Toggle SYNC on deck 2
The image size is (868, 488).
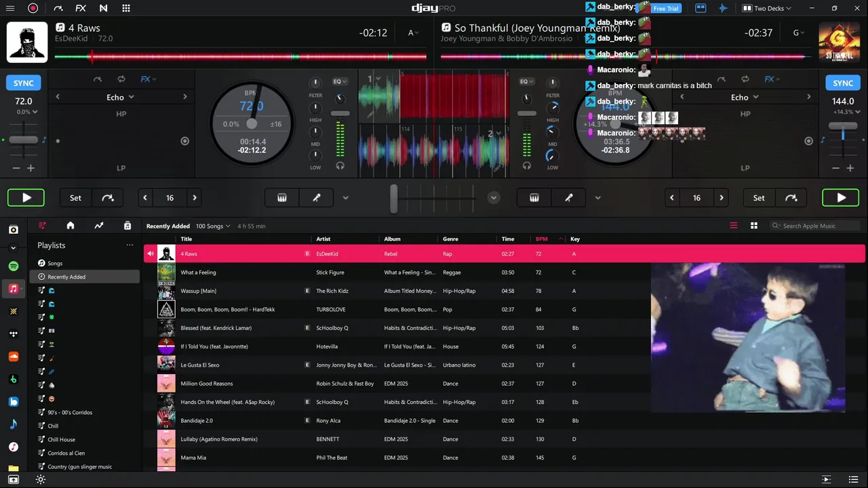pyautogui.click(x=843, y=83)
